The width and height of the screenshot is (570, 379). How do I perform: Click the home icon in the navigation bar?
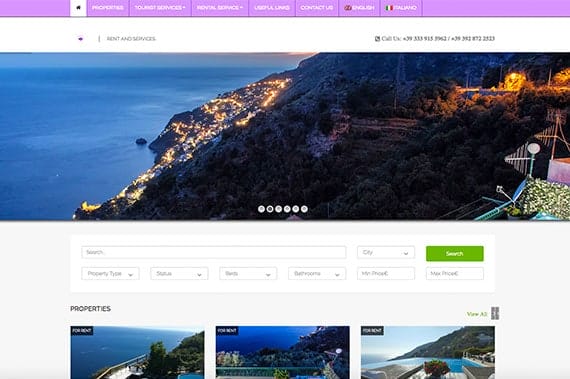[78, 8]
